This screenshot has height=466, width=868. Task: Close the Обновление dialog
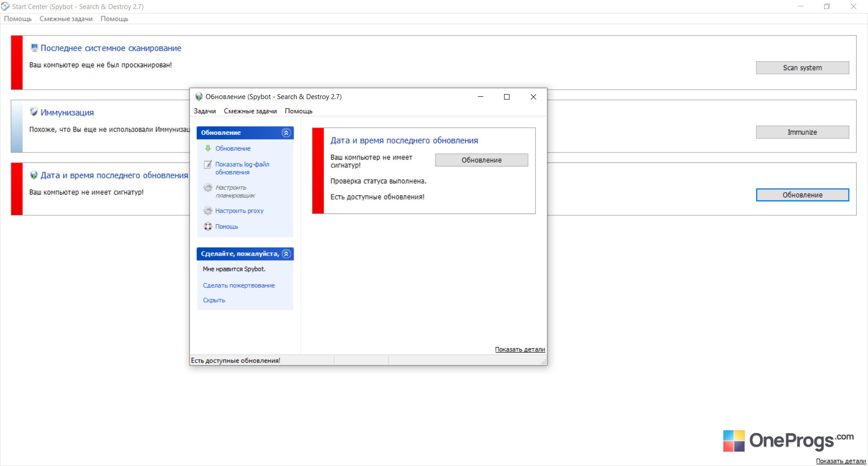[533, 96]
